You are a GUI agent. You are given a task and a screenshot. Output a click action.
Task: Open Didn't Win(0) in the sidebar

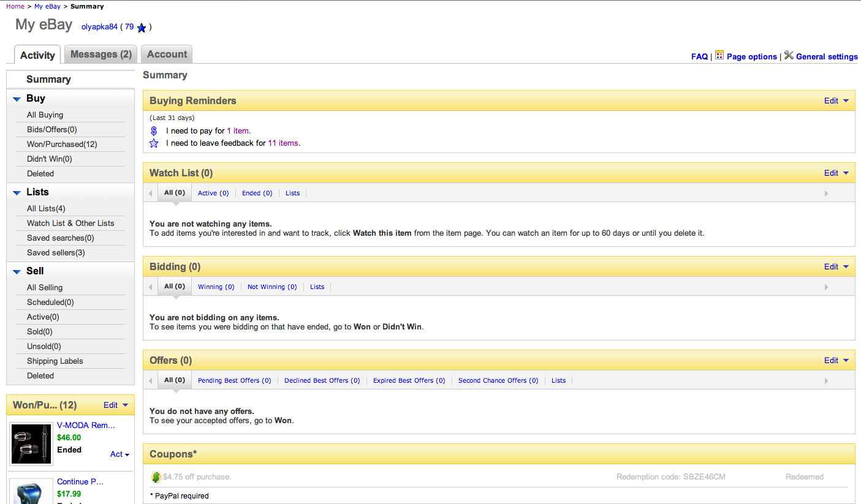pos(50,159)
